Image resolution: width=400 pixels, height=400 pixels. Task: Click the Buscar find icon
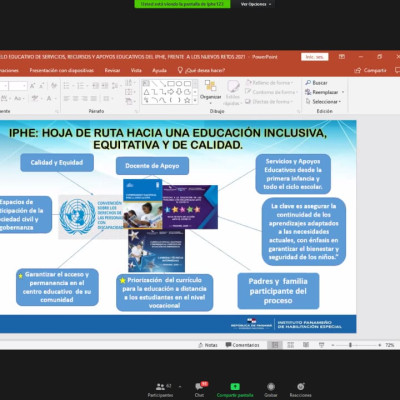[308, 83]
